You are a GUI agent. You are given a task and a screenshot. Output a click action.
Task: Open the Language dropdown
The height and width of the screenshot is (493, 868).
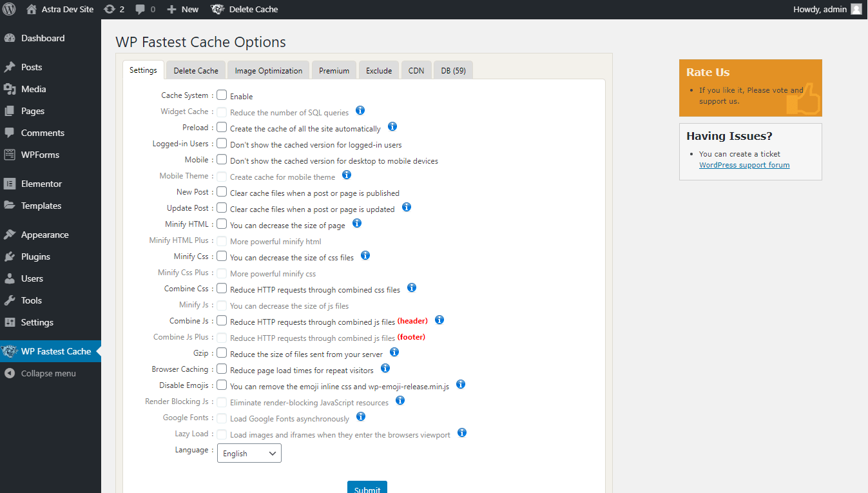coord(249,453)
